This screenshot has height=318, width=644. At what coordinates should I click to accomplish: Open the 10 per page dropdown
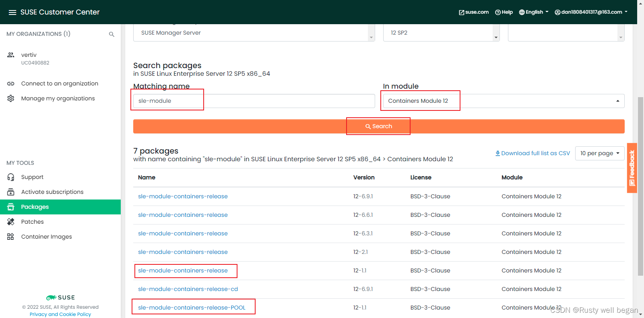pos(600,153)
